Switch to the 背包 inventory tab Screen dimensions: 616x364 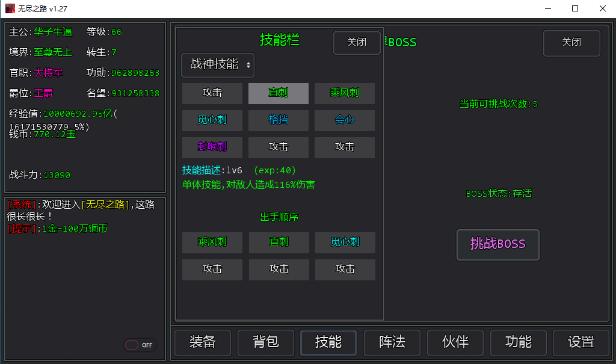[x=266, y=342]
